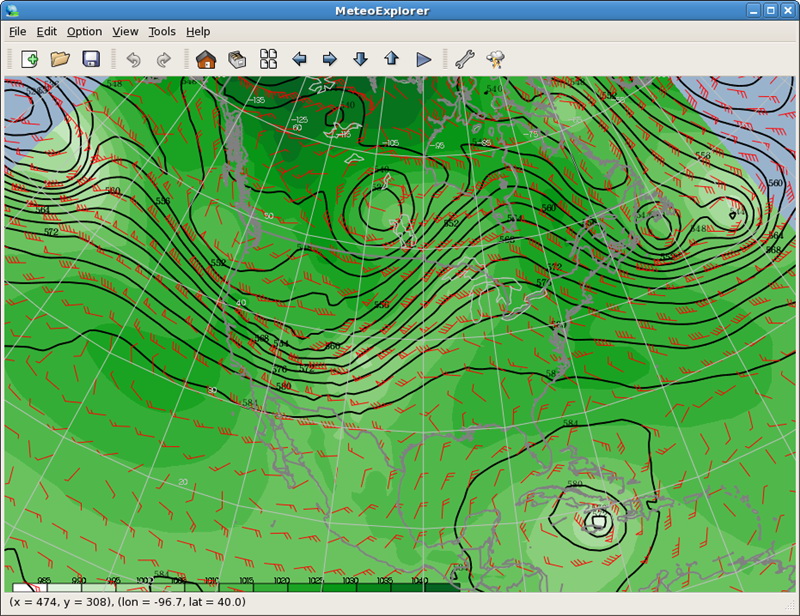Expand the View menu
Screen dimensions: 800x616
125,31
